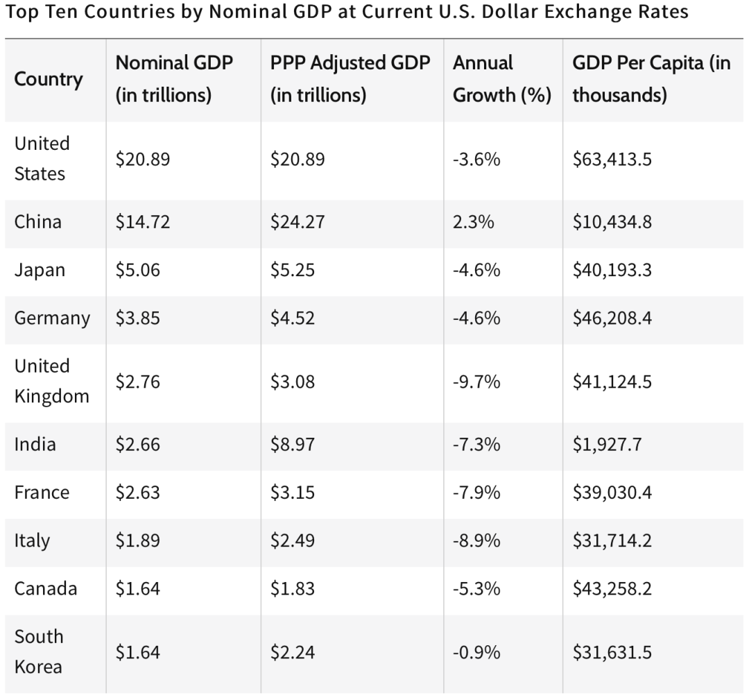749x700 pixels.
Task: Click India's PPP adjusted GDP $8.97
Action: [x=292, y=444]
